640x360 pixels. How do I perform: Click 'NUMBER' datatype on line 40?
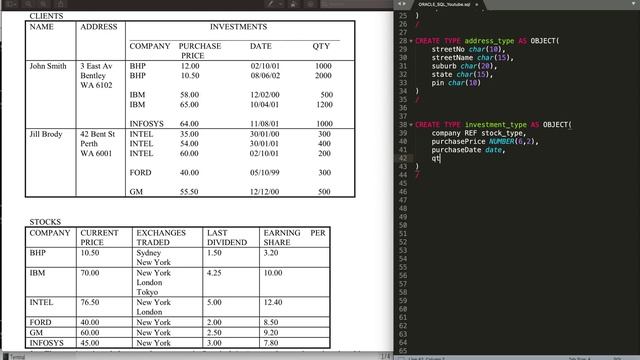click(502, 142)
